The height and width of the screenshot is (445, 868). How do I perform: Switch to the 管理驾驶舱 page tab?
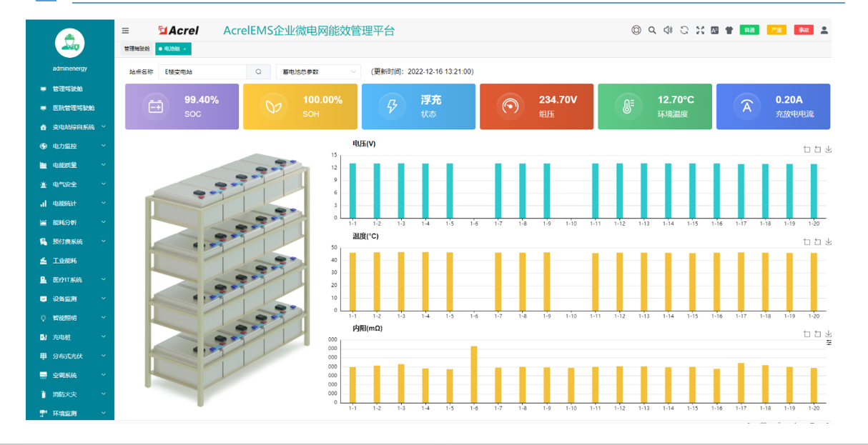137,49
